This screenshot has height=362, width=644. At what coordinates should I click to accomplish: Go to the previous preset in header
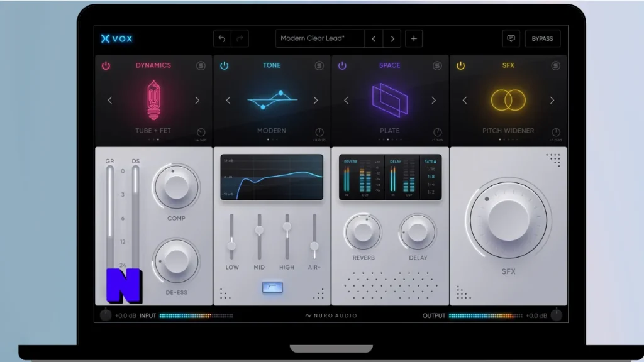[374, 38]
